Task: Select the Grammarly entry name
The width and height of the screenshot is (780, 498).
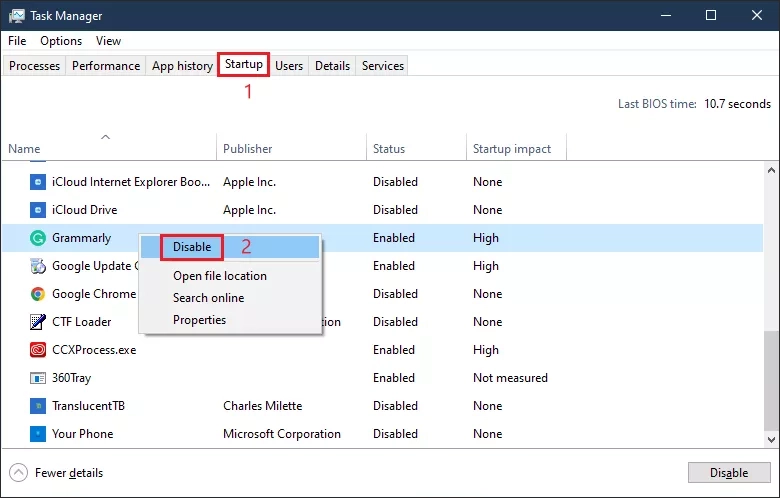Action: [x=82, y=238]
